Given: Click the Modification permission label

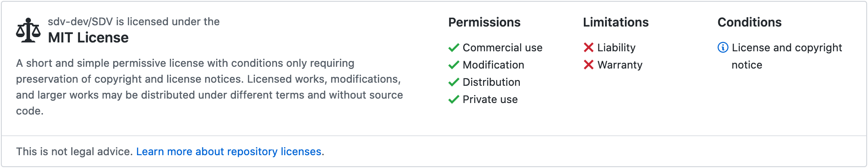Looking at the screenshot, I should (493, 65).
